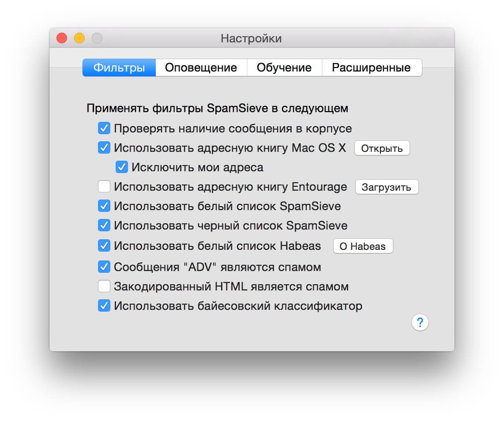Toggle 'Проверять наличие сообщения в корпусе' checkbox

pos(104,128)
